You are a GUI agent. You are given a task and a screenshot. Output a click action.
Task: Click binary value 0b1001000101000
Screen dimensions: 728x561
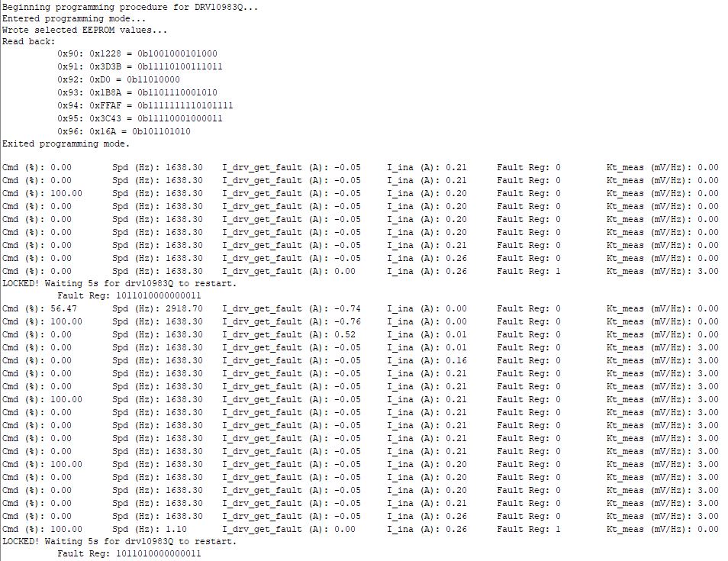177,54
